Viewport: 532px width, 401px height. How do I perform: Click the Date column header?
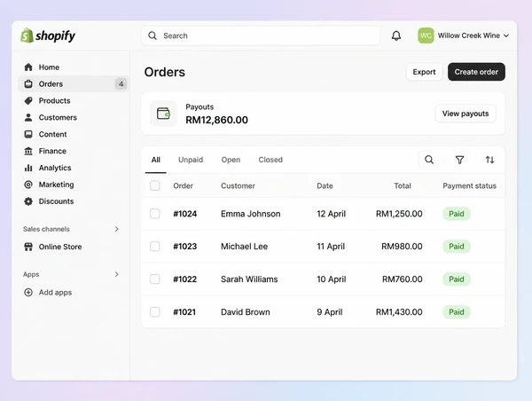[x=325, y=185]
